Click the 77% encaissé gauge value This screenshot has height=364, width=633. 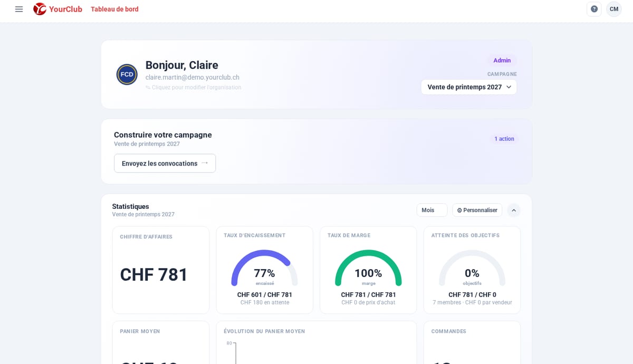264,273
